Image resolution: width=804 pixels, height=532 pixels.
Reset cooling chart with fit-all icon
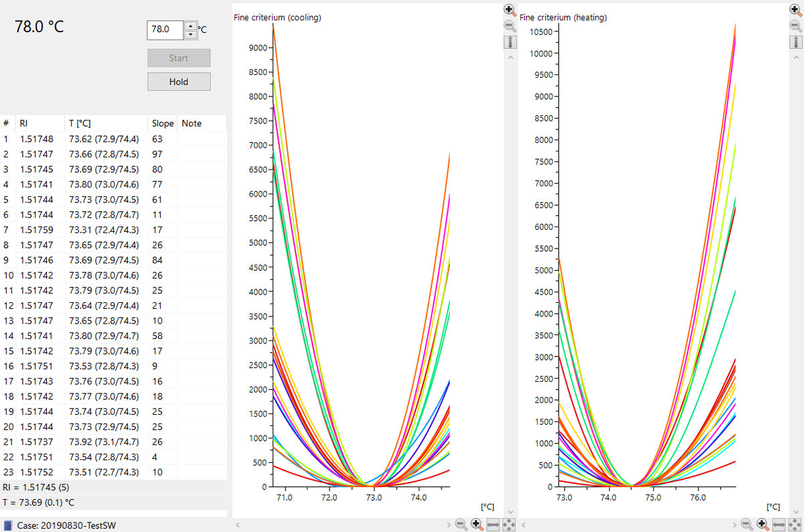[x=509, y=524]
